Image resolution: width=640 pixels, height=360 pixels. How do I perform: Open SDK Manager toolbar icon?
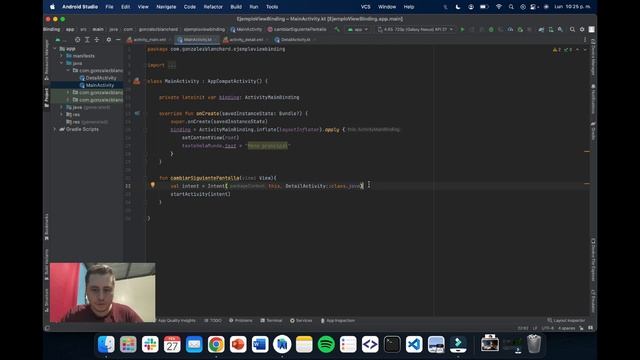pyautogui.click(x=560, y=29)
